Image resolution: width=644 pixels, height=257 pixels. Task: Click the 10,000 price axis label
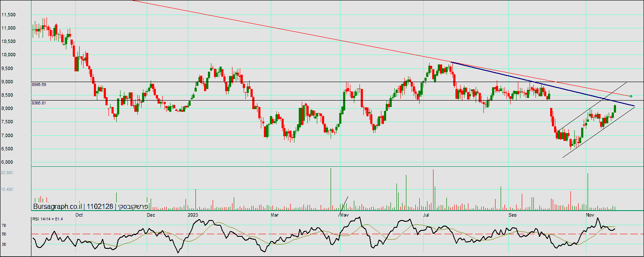9,55
